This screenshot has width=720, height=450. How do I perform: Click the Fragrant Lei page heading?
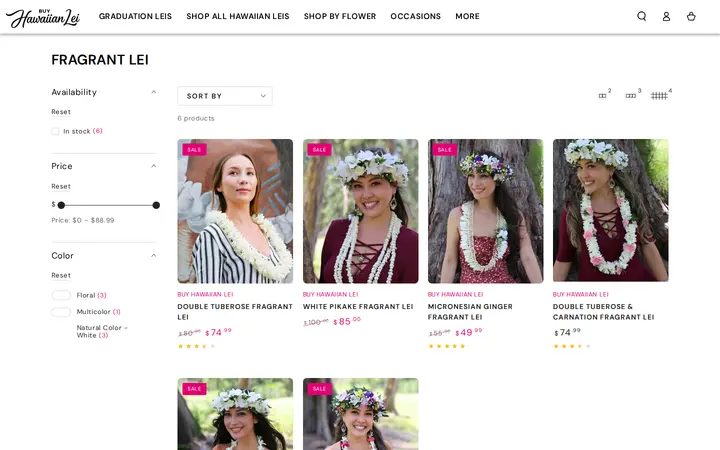(100, 60)
